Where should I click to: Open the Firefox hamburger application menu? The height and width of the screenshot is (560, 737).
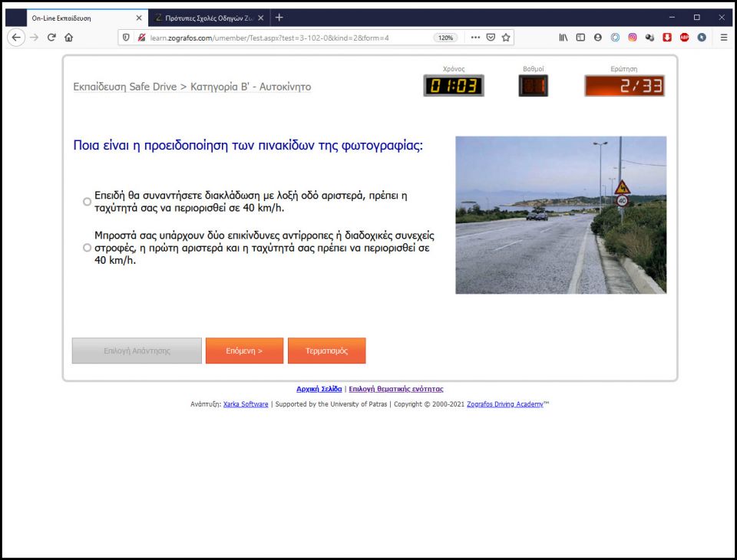point(723,38)
